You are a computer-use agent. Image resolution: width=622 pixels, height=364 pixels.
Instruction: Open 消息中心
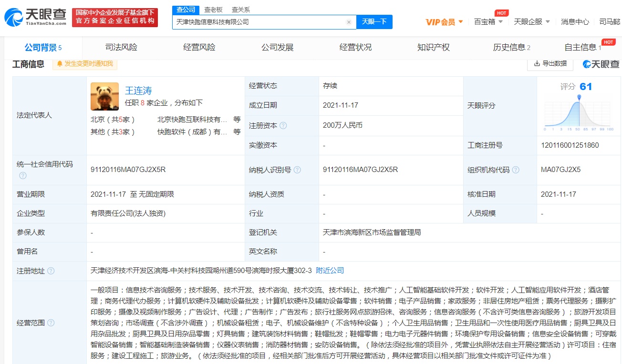coord(575,21)
